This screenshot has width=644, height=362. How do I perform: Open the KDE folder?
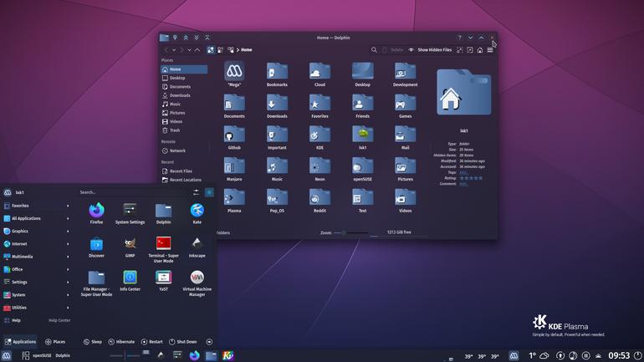[x=319, y=137]
